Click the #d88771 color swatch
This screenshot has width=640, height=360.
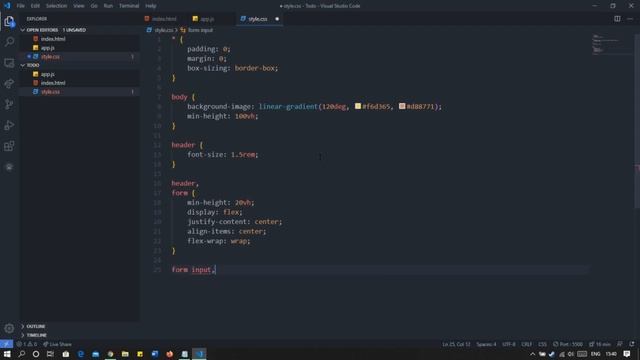tap(402, 106)
